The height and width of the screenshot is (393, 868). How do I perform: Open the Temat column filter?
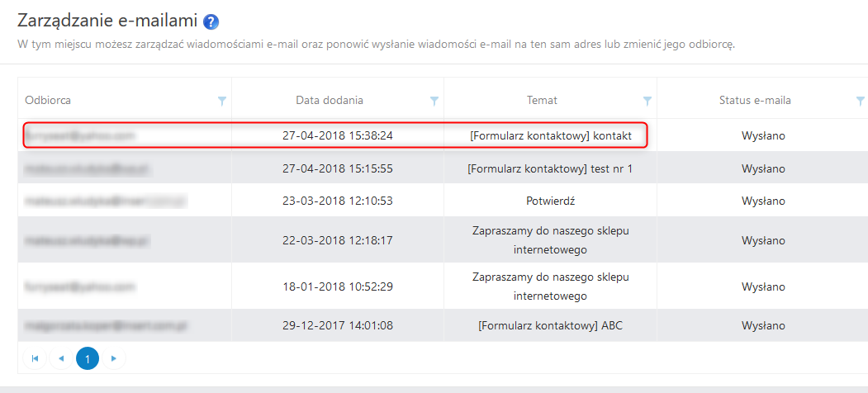click(x=647, y=101)
